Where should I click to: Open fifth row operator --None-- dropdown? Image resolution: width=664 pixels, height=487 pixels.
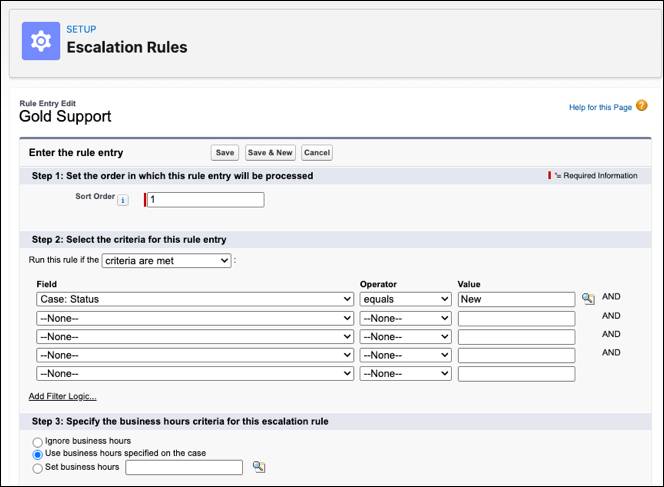click(406, 374)
